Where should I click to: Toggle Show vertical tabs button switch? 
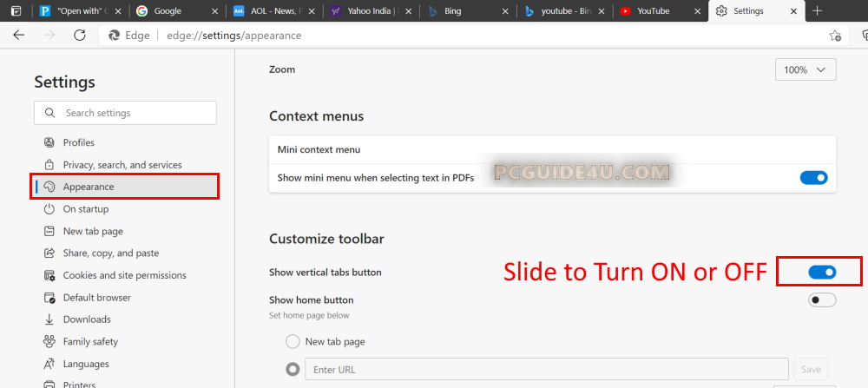[x=821, y=273]
